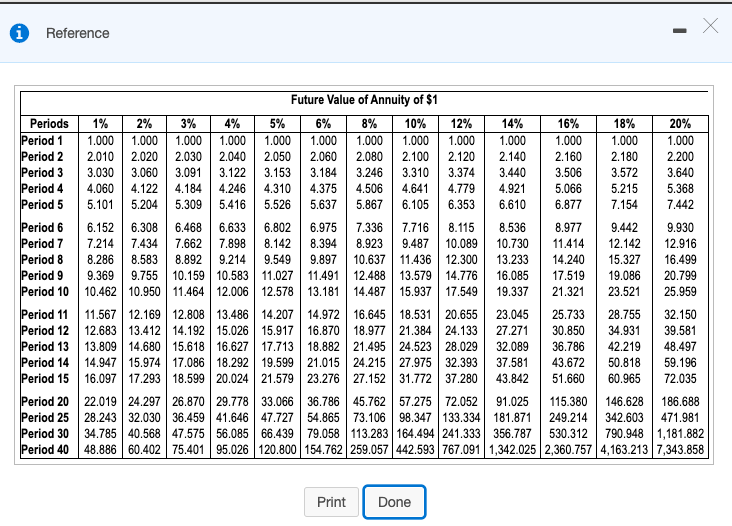Click the Period 14 row label

click(45, 363)
